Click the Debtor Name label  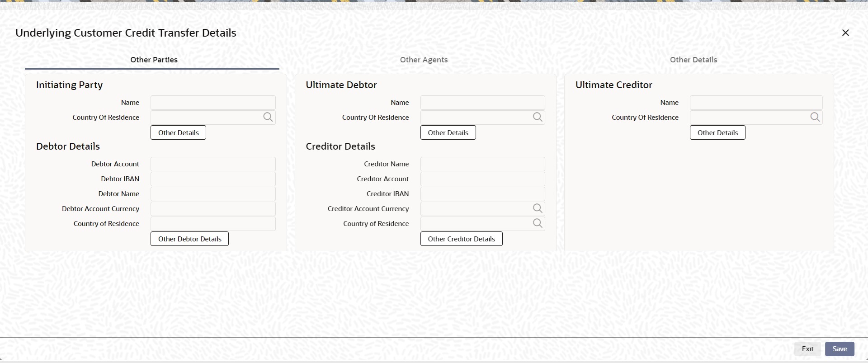tap(118, 194)
